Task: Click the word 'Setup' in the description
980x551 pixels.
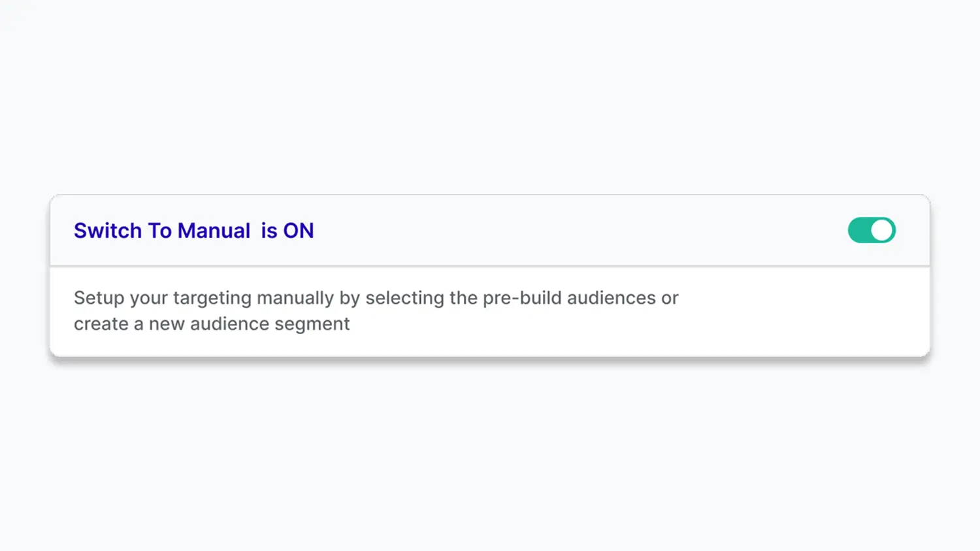Action: [99, 298]
